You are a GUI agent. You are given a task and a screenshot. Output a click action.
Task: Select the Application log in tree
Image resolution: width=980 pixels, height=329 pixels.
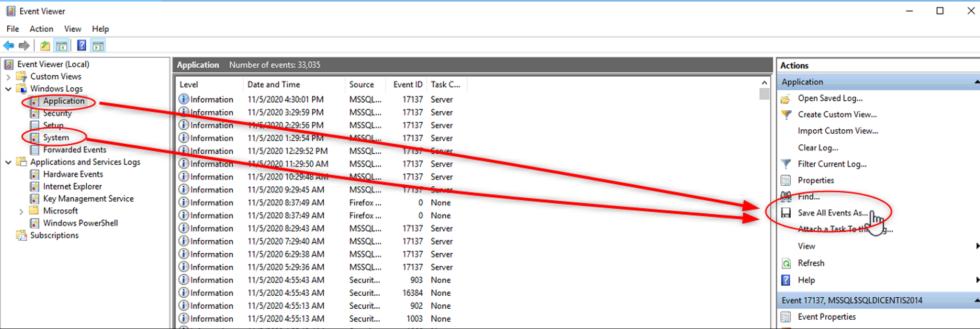pyautogui.click(x=64, y=101)
